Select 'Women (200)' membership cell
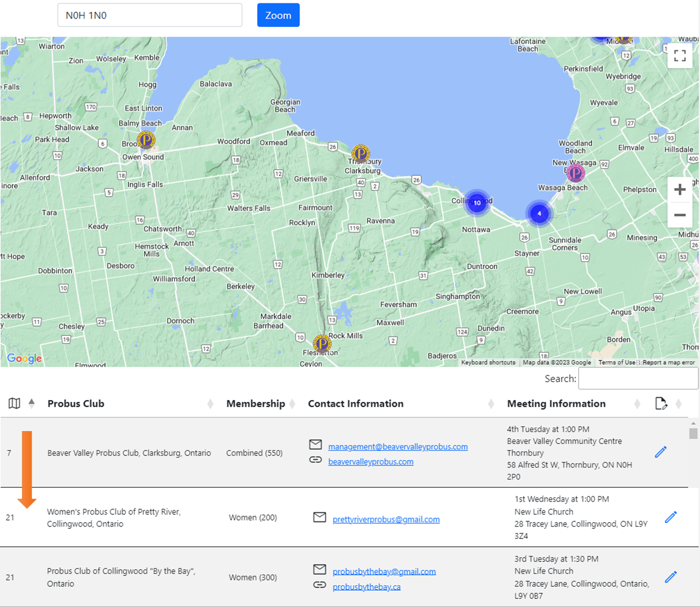 click(253, 518)
